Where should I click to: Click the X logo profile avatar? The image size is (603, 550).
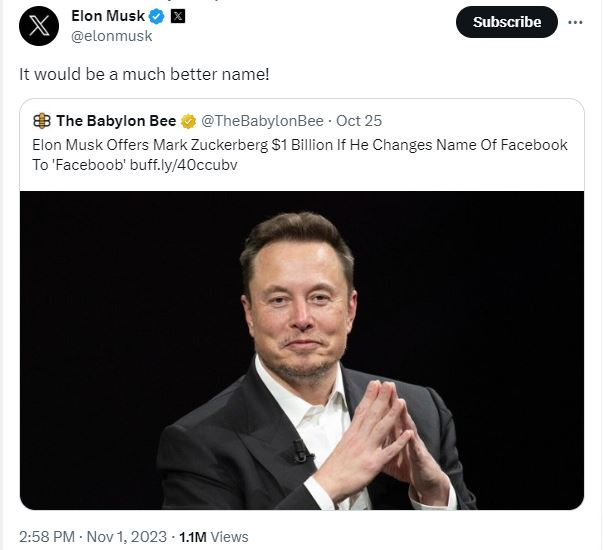[38, 27]
